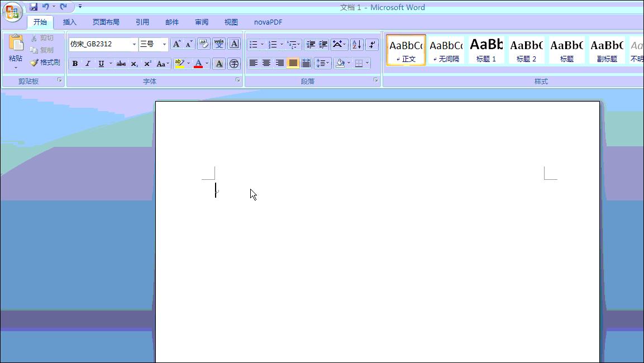Open the font name dropdown
This screenshot has height=363, width=644.
coord(134,44)
